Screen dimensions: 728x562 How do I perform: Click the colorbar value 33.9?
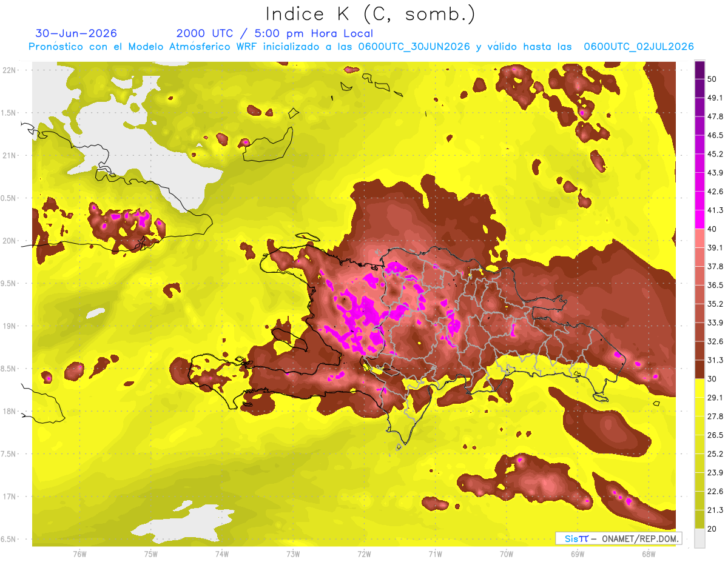(715, 323)
